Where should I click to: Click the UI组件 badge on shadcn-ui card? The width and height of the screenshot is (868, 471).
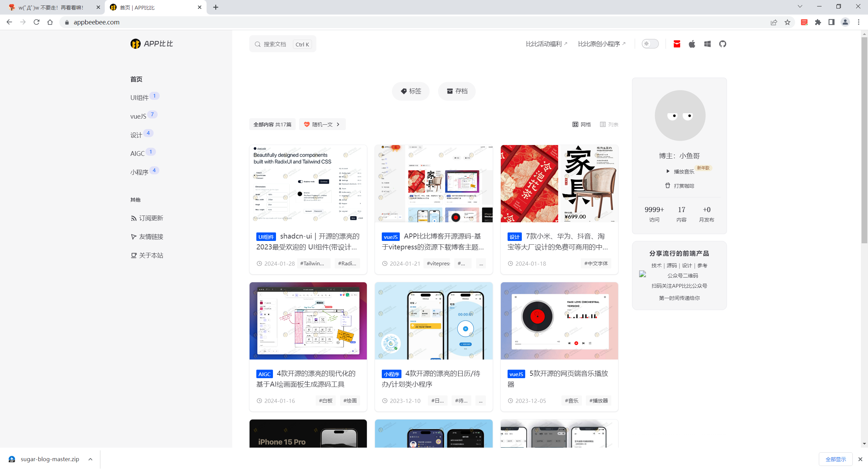click(266, 237)
